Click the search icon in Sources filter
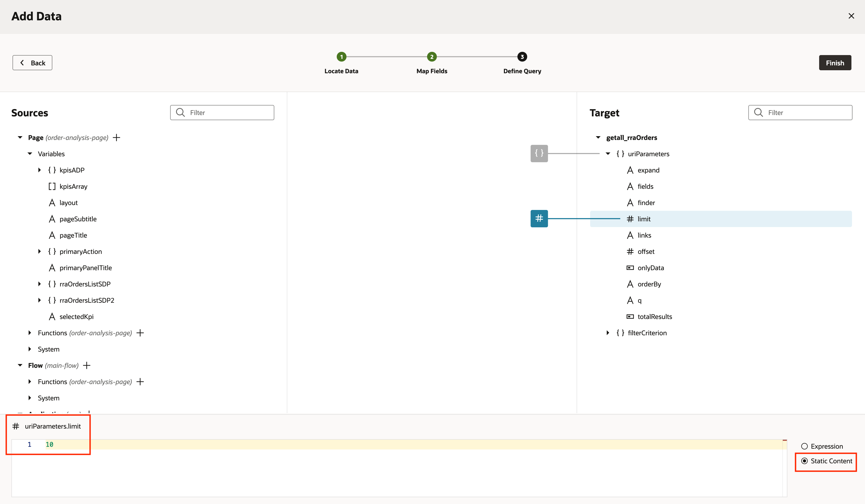Image resolution: width=865 pixels, height=504 pixels. 180,112
